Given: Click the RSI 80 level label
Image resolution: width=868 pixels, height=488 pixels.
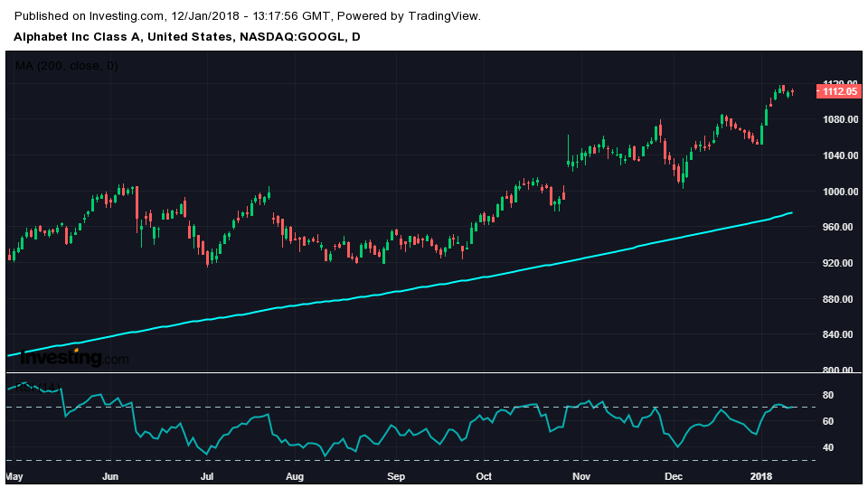Looking at the screenshot, I should coord(828,395).
